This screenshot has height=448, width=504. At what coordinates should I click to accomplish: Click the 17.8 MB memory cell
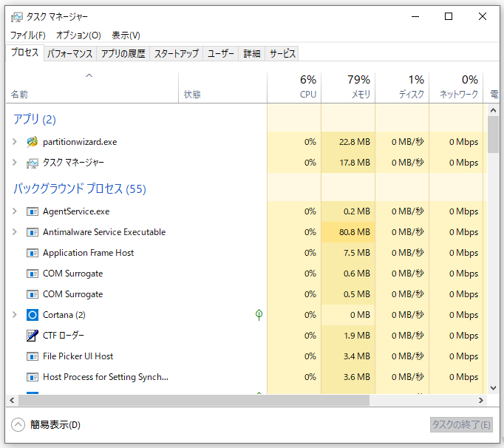click(x=348, y=163)
